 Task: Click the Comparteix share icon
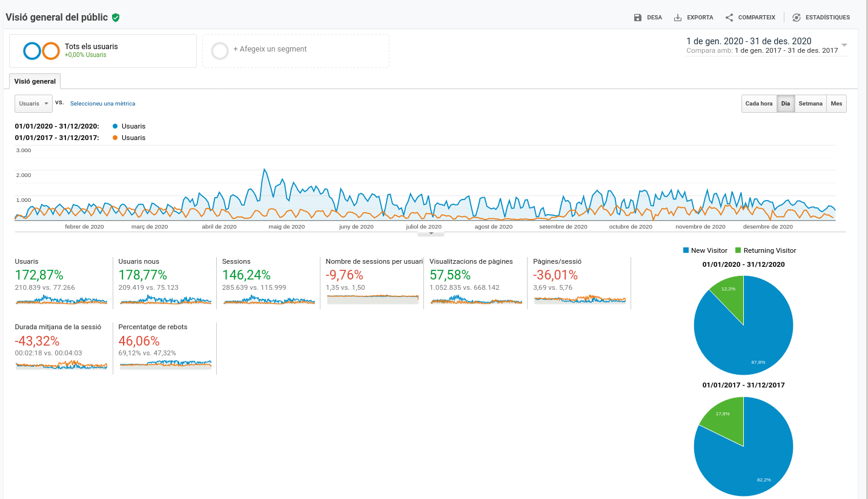pos(729,18)
